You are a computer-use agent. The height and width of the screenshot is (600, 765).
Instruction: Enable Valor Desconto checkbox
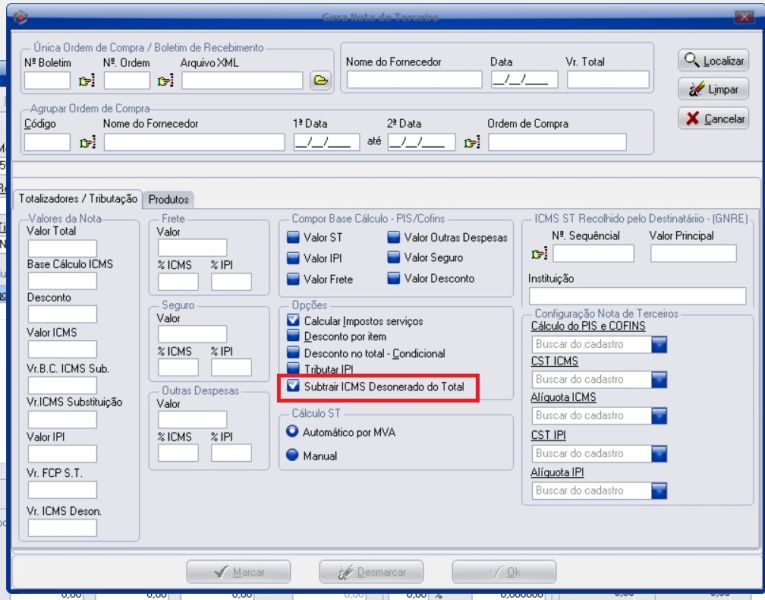point(393,279)
